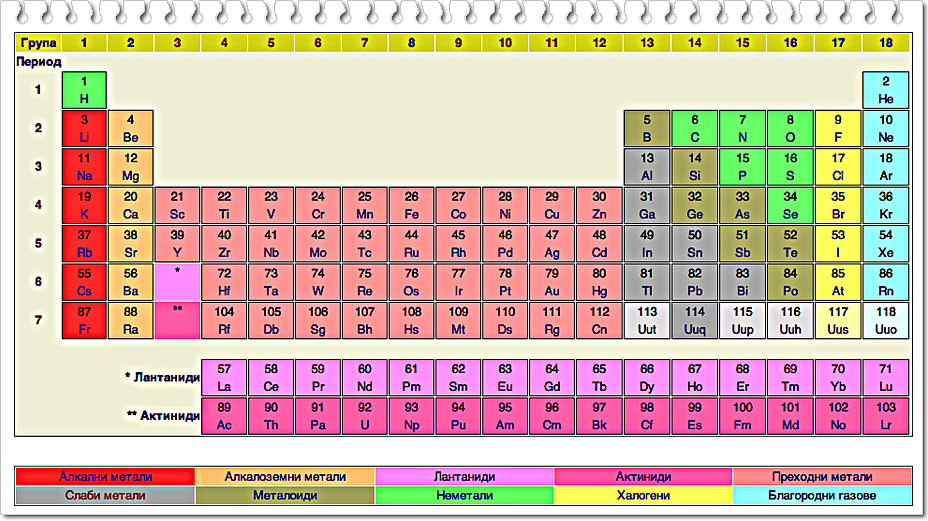Select the Arsenic (As) cell
Screen dimensions: 928x521
pyautogui.click(x=742, y=205)
